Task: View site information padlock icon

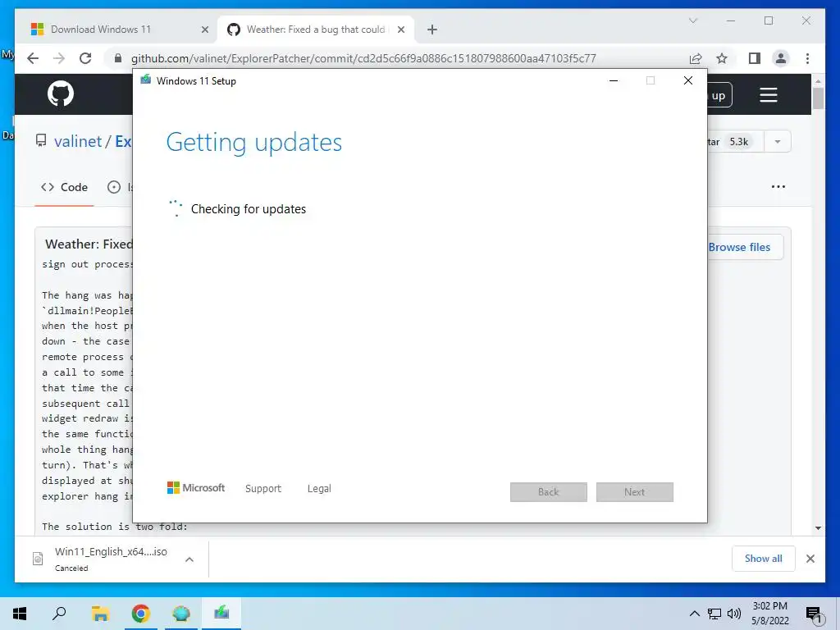Action: 118,58
